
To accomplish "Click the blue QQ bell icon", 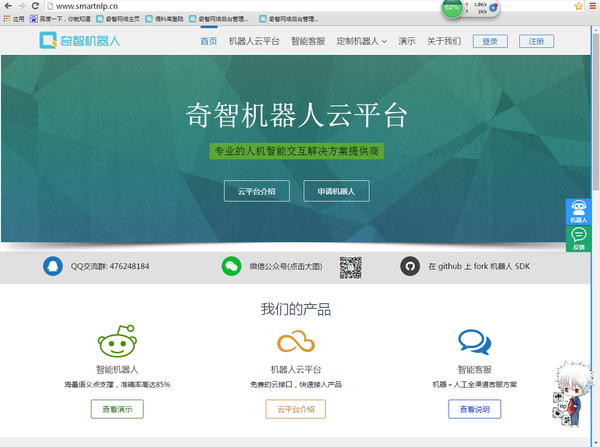I will (53, 266).
